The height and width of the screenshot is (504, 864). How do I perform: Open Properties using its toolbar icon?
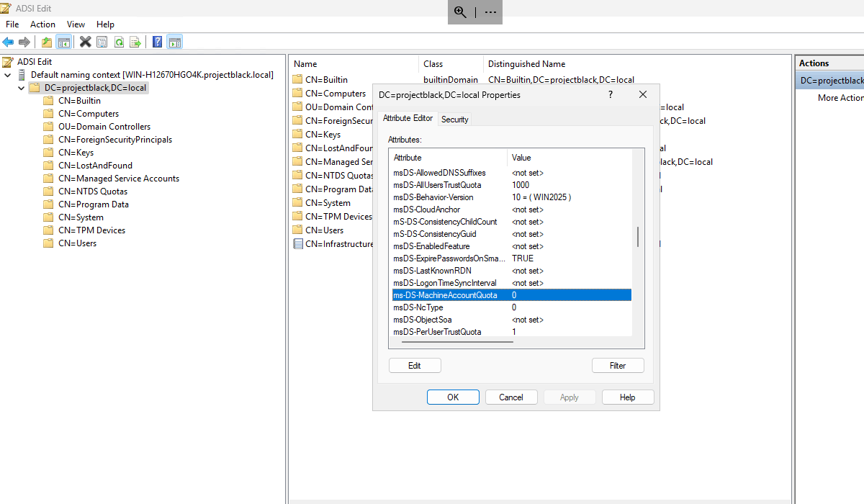pyautogui.click(x=102, y=41)
